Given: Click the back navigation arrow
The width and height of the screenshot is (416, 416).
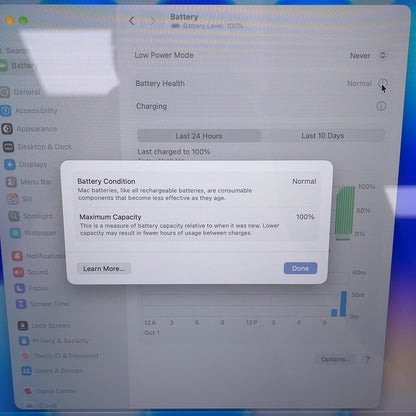Looking at the screenshot, I should pyautogui.click(x=132, y=21).
